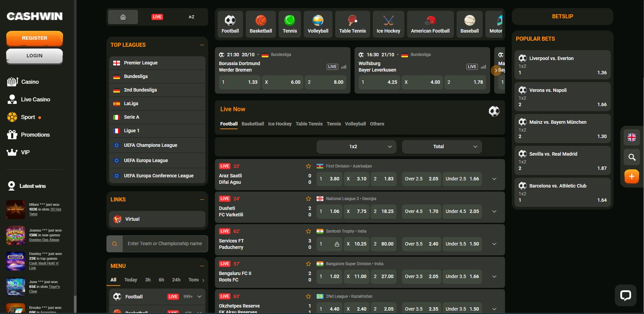This screenshot has width=644, height=314.
Task: Favorite the Dusheti vs FC Varketili match
Action: coord(308,199)
